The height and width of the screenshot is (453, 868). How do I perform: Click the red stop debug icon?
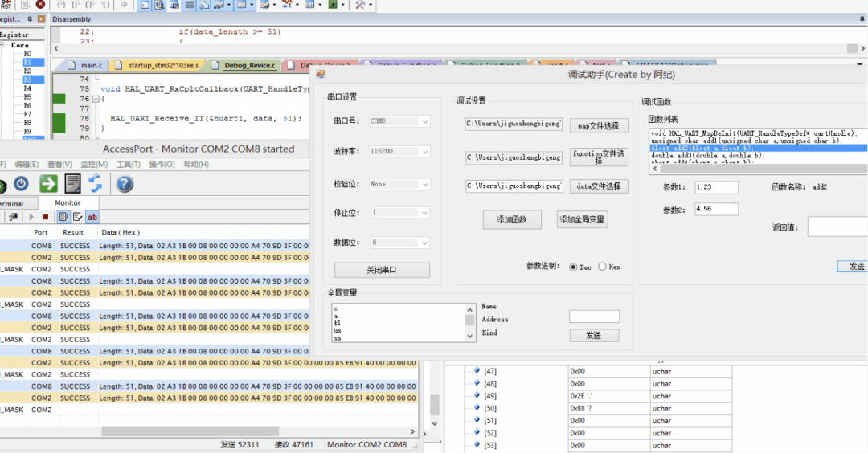pos(40,5)
